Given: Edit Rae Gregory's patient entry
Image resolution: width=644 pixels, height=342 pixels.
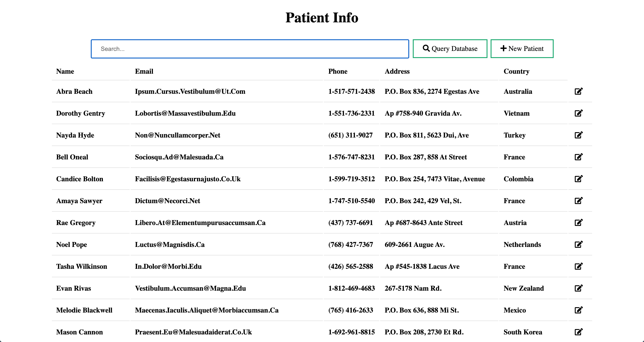Looking at the screenshot, I should pos(578,222).
